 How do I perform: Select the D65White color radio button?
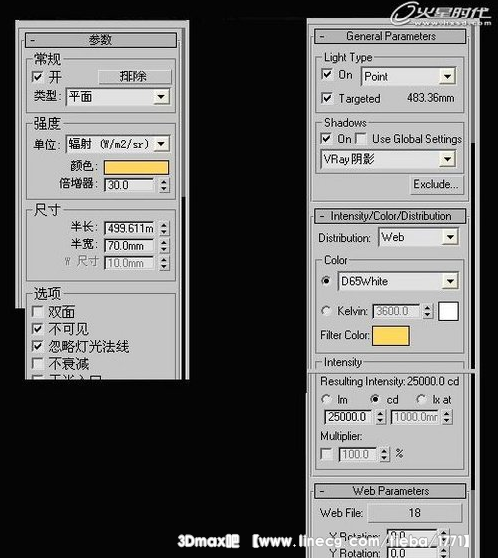point(326,281)
